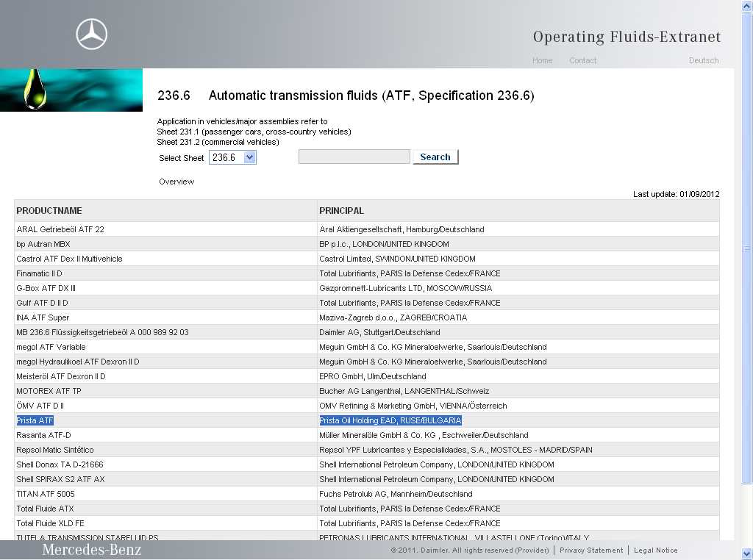The image size is (753, 560).
Task: Click the oil drop banner image
Action: click(x=71, y=90)
